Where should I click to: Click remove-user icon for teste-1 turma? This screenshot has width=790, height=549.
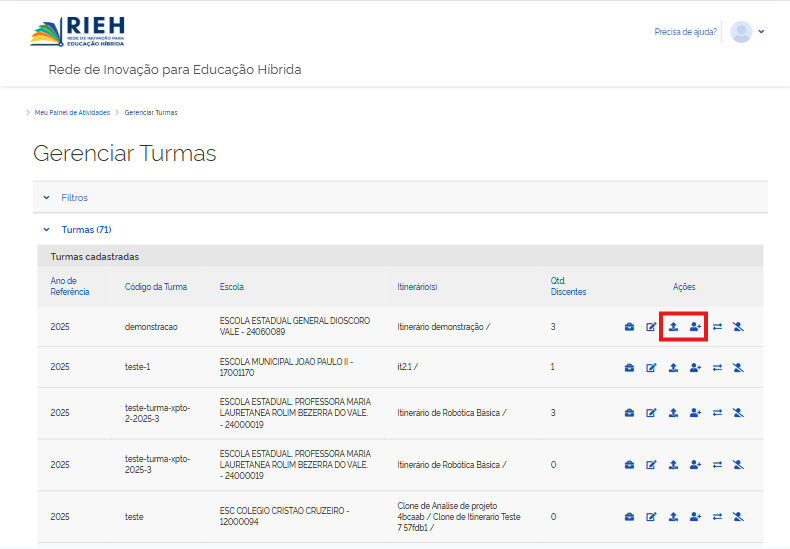[x=738, y=368]
